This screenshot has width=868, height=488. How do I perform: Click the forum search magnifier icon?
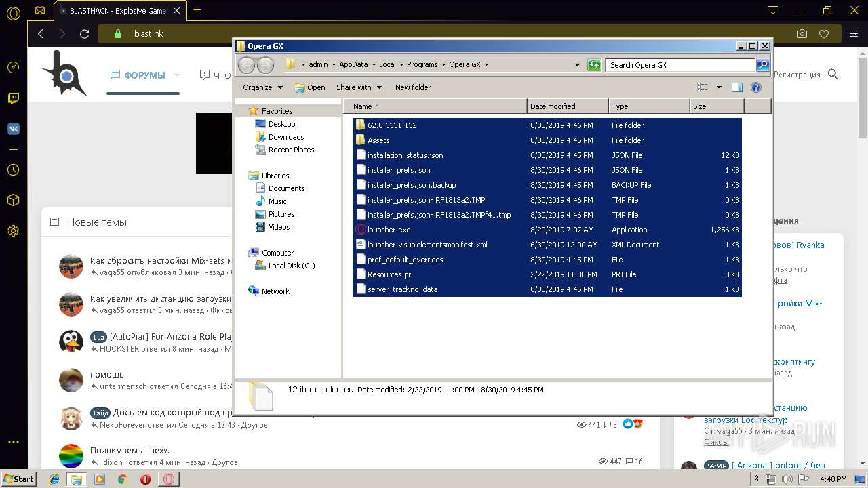pos(833,75)
